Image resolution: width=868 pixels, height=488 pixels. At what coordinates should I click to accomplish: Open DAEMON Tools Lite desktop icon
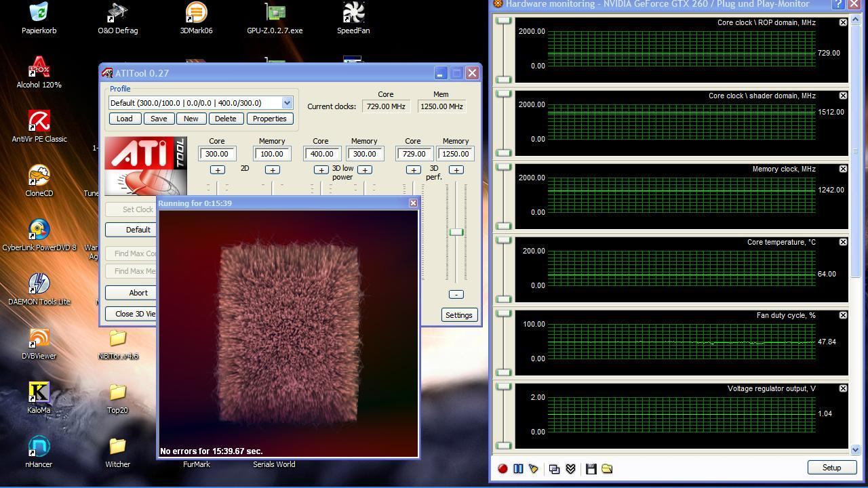39,289
